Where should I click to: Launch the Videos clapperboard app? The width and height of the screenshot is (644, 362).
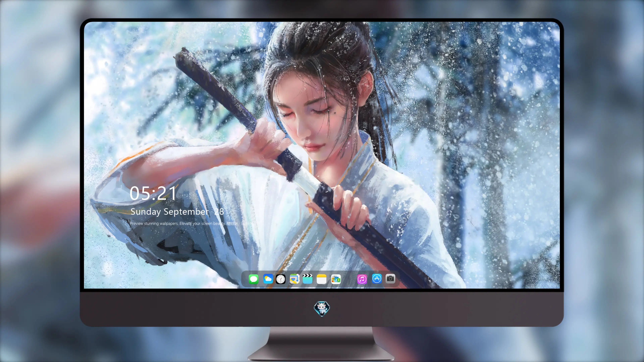(x=308, y=279)
